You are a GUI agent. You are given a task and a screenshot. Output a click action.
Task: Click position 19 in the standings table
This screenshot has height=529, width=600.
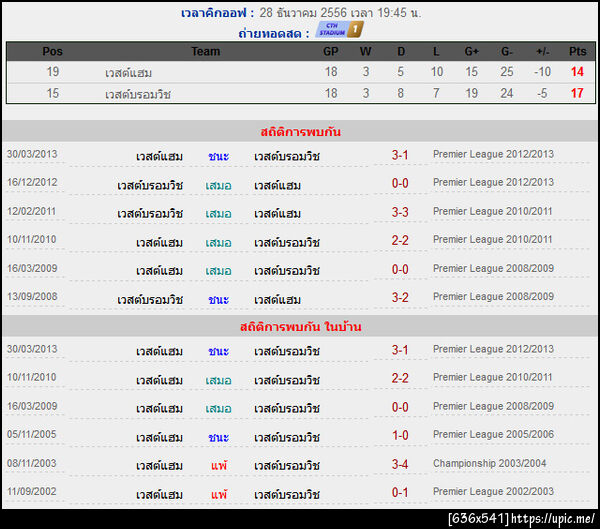[x=52, y=72]
